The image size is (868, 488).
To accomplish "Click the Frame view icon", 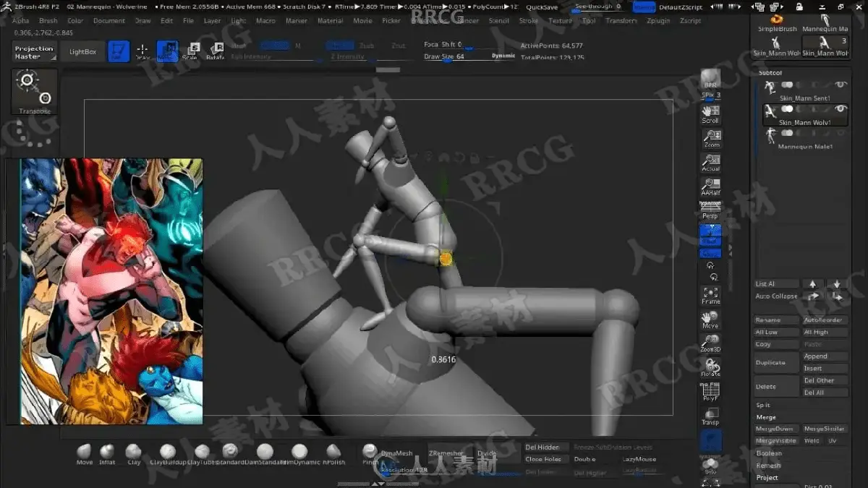I will click(711, 295).
